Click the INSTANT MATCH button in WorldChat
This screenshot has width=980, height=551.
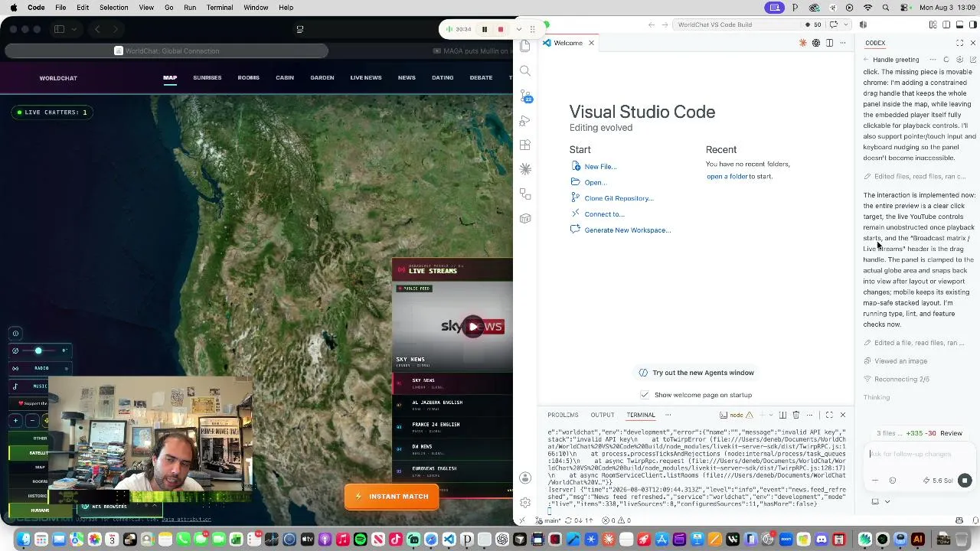click(x=391, y=496)
